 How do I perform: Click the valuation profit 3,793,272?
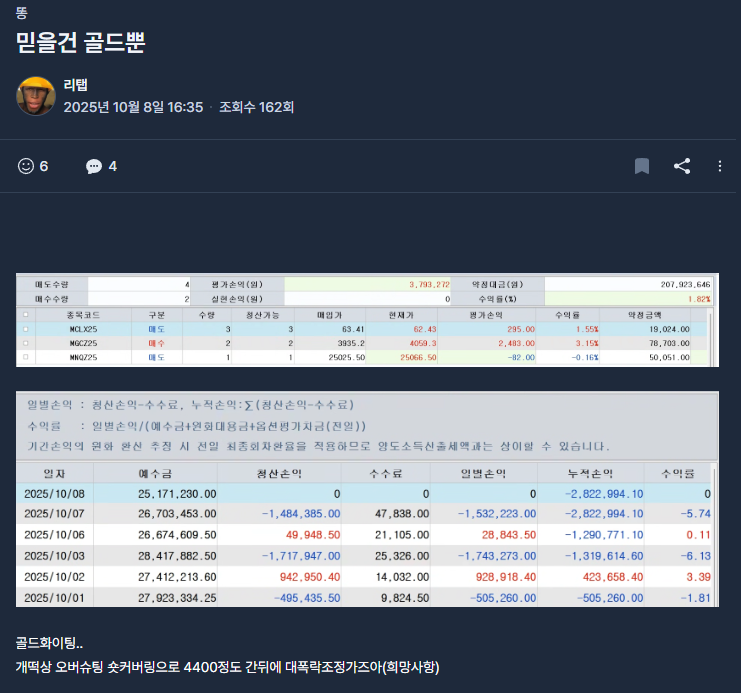pyautogui.click(x=429, y=284)
